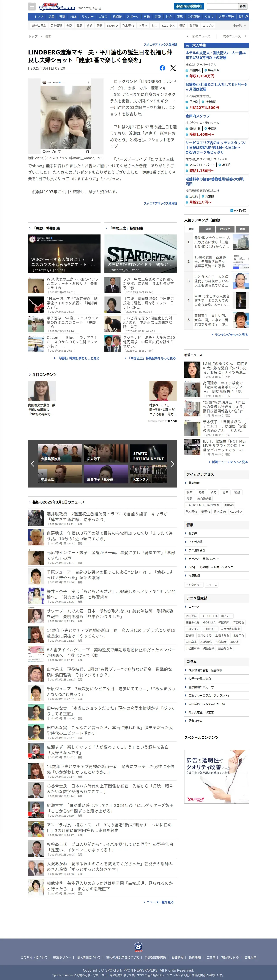Open the 大胆美脚披露! carousel tile

tap(60, 453)
